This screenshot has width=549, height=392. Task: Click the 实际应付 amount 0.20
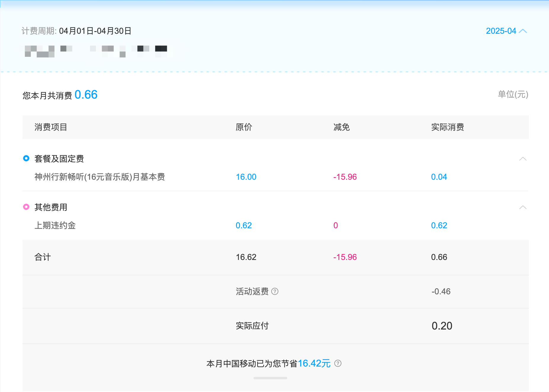442,326
